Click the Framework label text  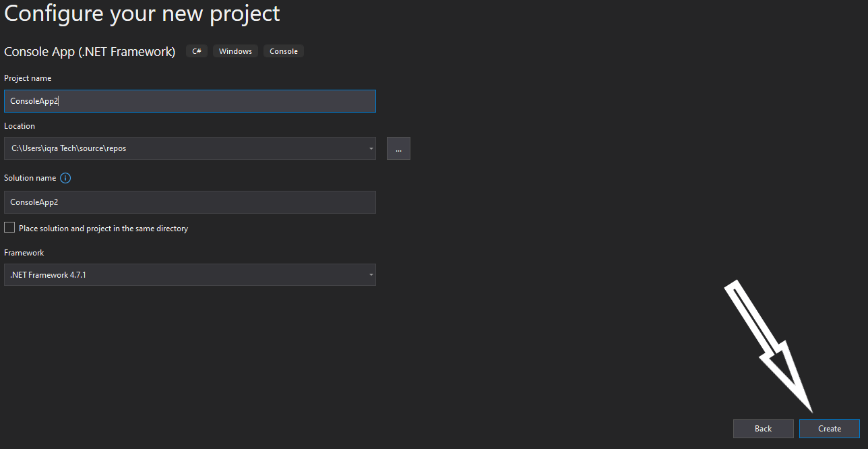pyautogui.click(x=24, y=253)
